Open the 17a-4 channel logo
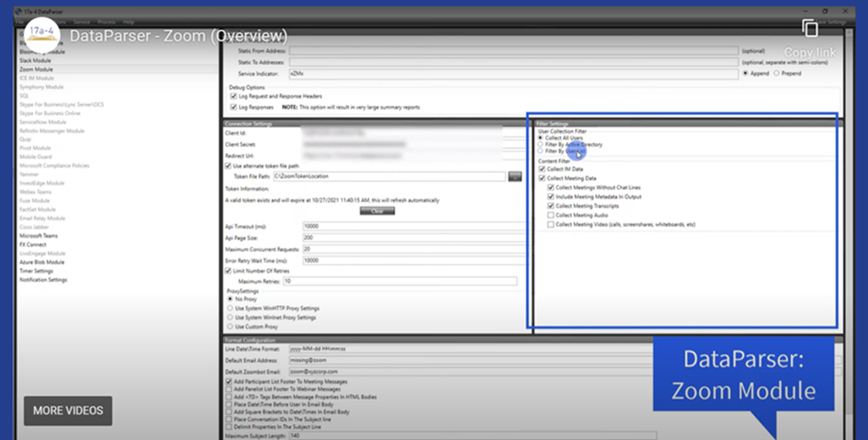Image resolution: width=868 pixels, height=440 pixels. pos(42,35)
